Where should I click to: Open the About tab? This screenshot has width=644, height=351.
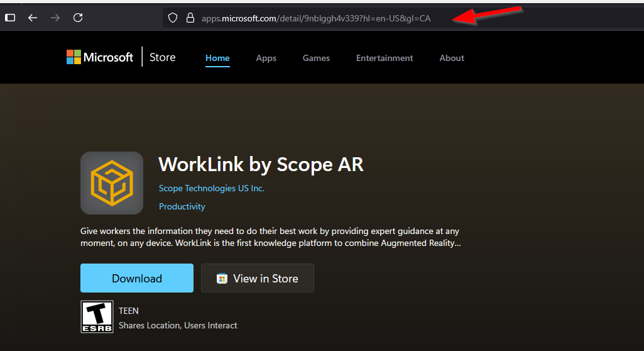[452, 58]
